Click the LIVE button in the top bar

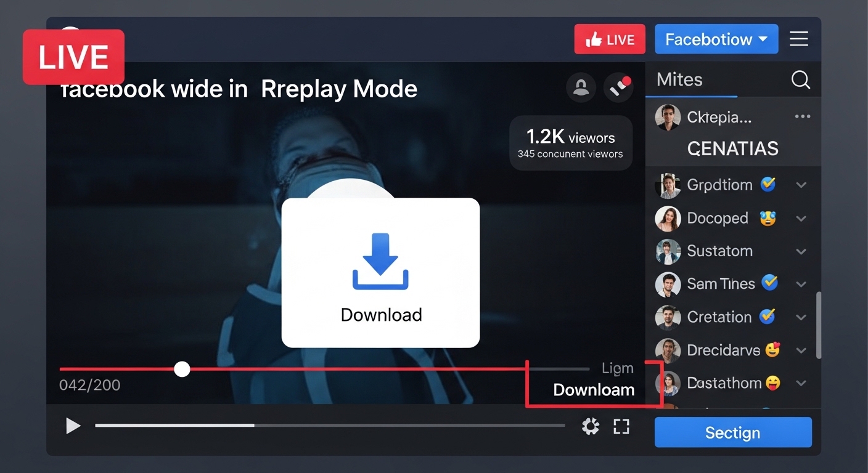pyautogui.click(x=610, y=39)
